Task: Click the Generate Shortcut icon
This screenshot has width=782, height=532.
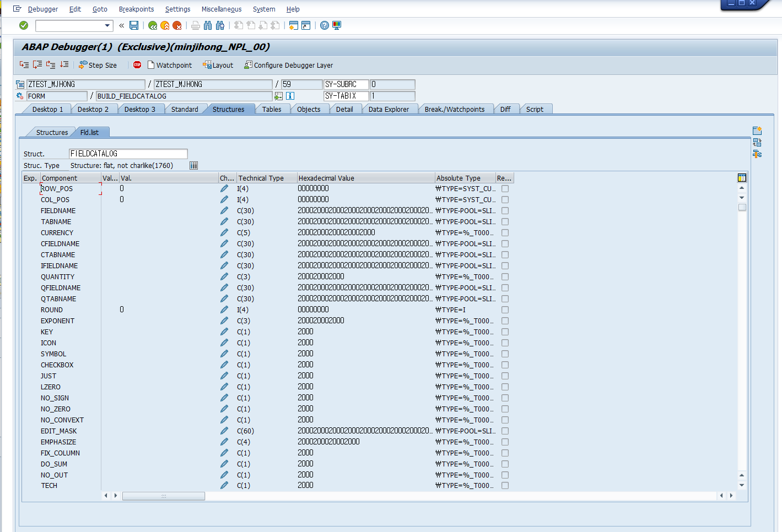Action: (x=306, y=25)
